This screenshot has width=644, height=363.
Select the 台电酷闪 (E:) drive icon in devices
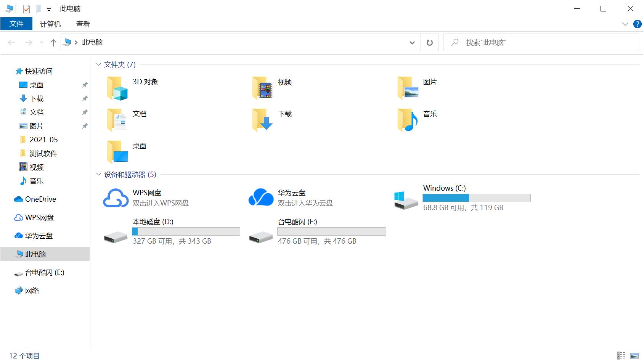[x=261, y=237]
